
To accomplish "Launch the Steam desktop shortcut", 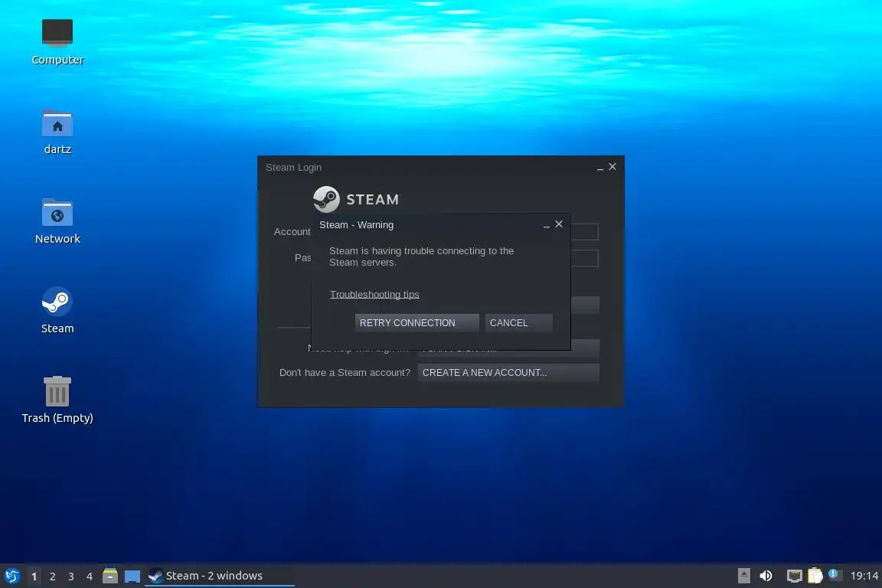I will pos(57,311).
